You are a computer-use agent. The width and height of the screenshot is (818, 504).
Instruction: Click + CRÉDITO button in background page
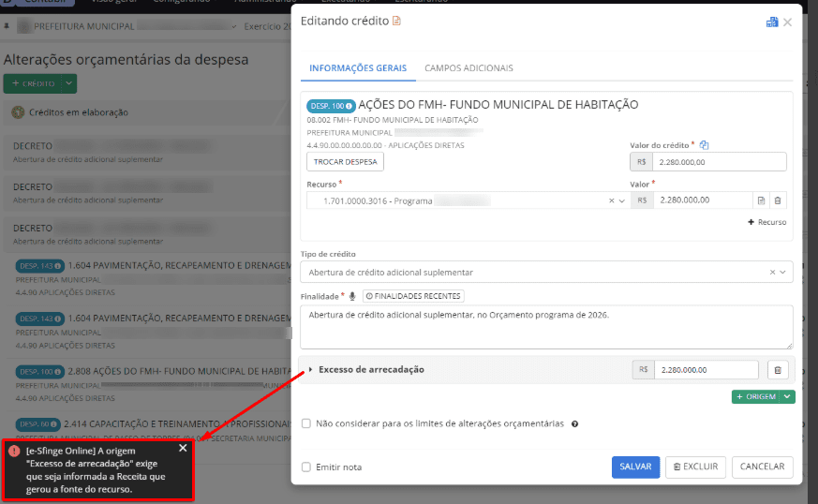pyautogui.click(x=33, y=83)
